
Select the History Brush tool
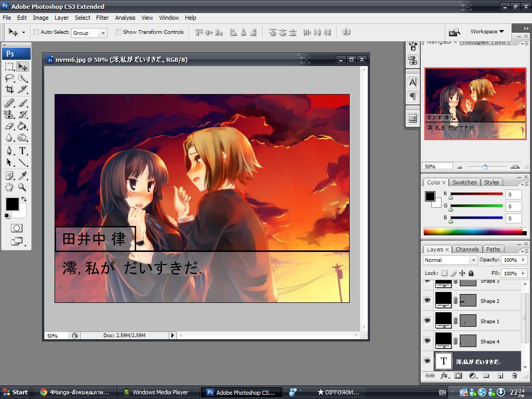pos(22,114)
